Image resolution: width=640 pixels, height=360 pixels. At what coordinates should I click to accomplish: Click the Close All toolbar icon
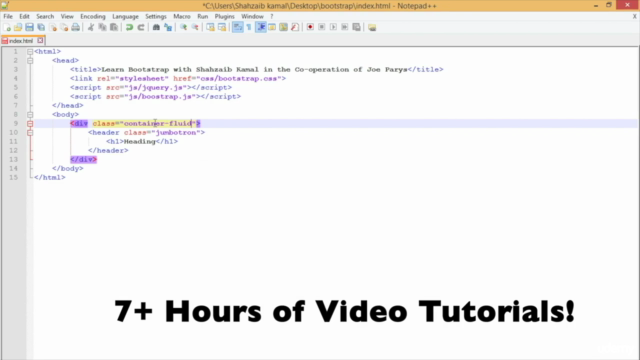click(64, 27)
